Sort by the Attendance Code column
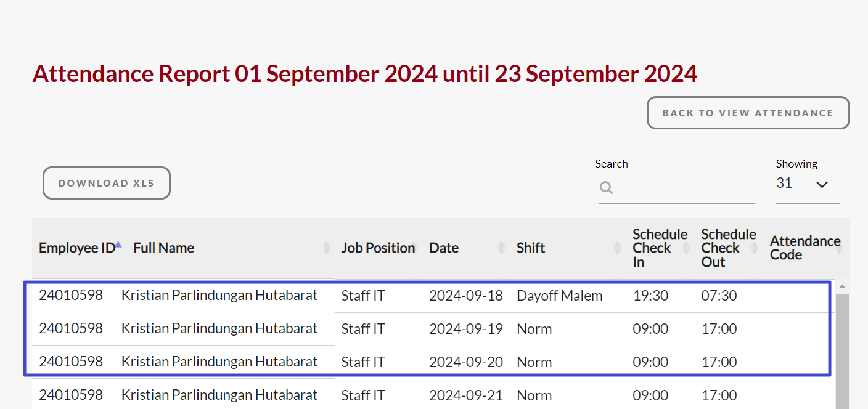The width and height of the screenshot is (868, 409). 839,248
